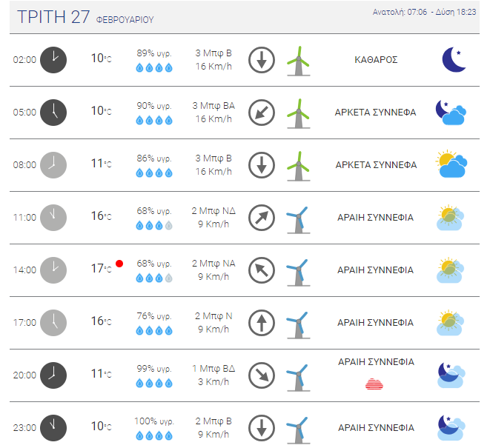Screen dimensions: 490x448
Task: Click the northeast-pointing wind arrow at 11:00
Action: click(x=262, y=218)
